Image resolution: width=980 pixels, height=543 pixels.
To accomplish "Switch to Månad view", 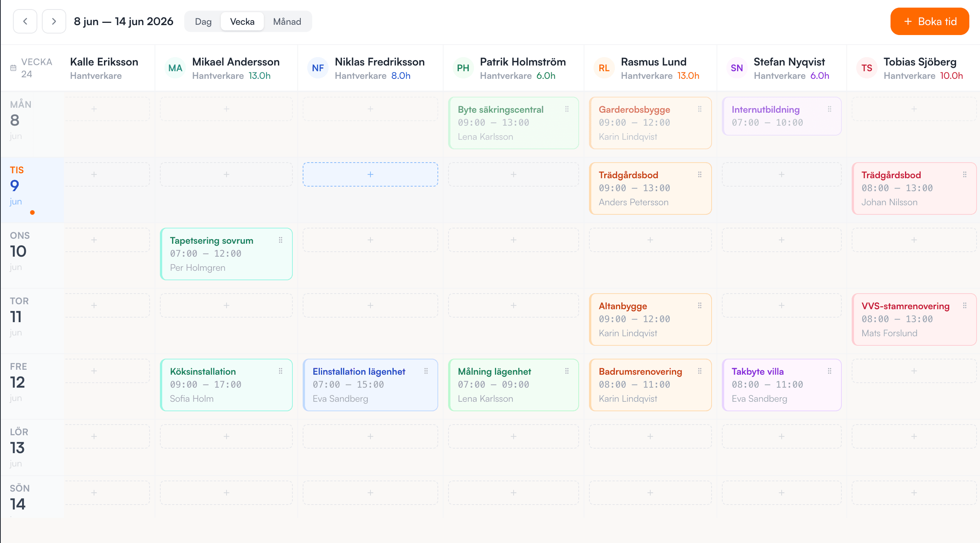I will [x=287, y=21].
